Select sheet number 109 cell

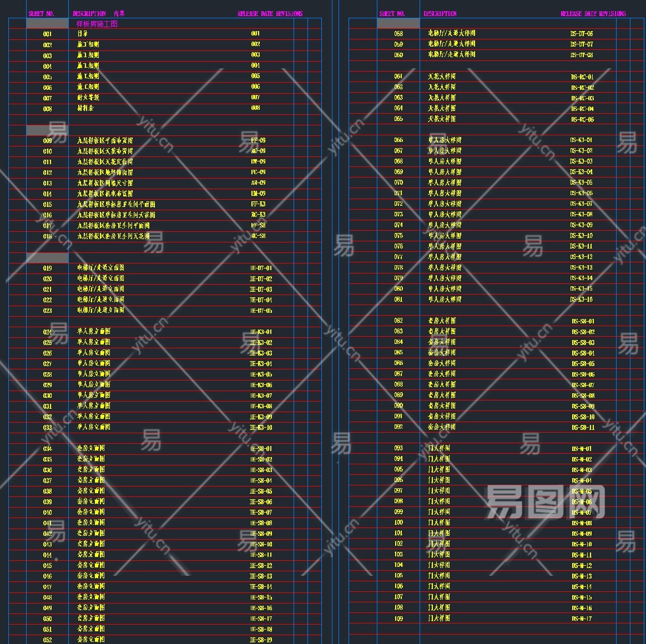pyautogui.click(x=398, y=618)
